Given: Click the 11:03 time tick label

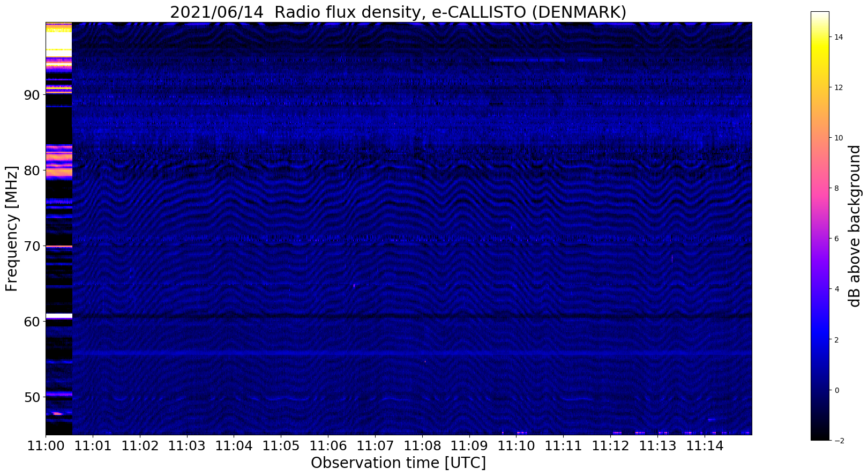Looking at the screenshot, I should coord(187,446).
